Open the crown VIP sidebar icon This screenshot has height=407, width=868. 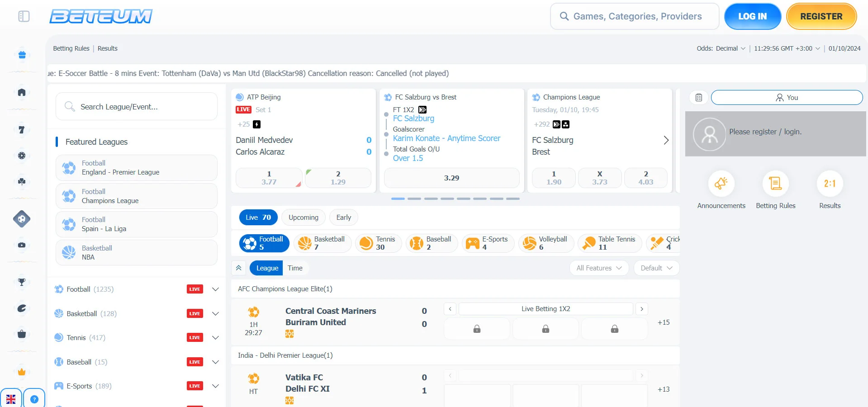22,372
